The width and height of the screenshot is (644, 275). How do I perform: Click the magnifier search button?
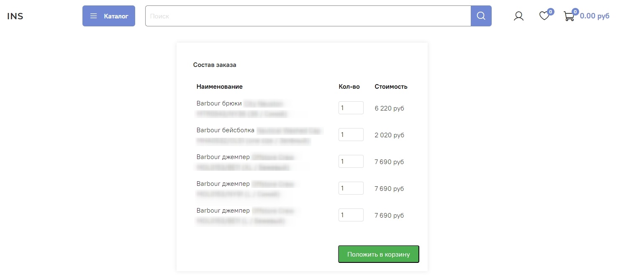[x=481, y=16]
